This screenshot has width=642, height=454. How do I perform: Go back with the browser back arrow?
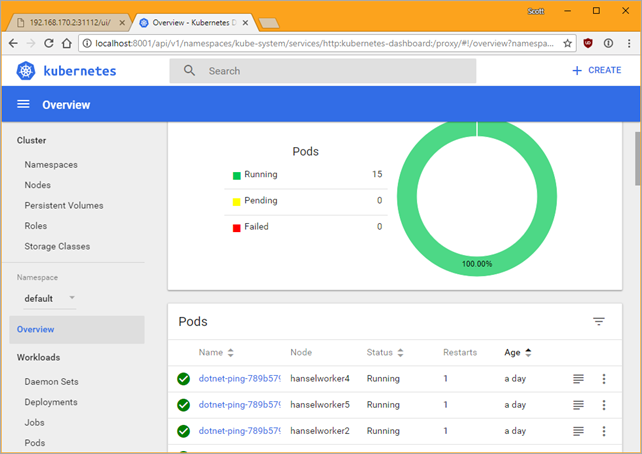[x=13, y=43]
